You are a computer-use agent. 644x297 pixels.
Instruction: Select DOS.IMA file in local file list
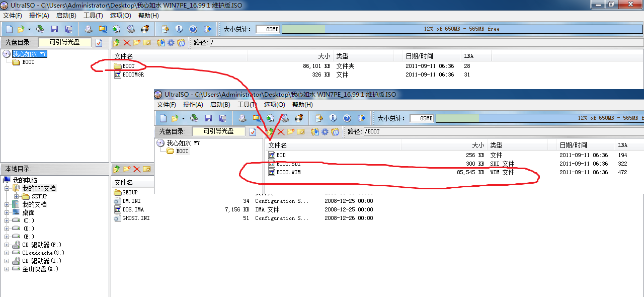pos(133,209)
